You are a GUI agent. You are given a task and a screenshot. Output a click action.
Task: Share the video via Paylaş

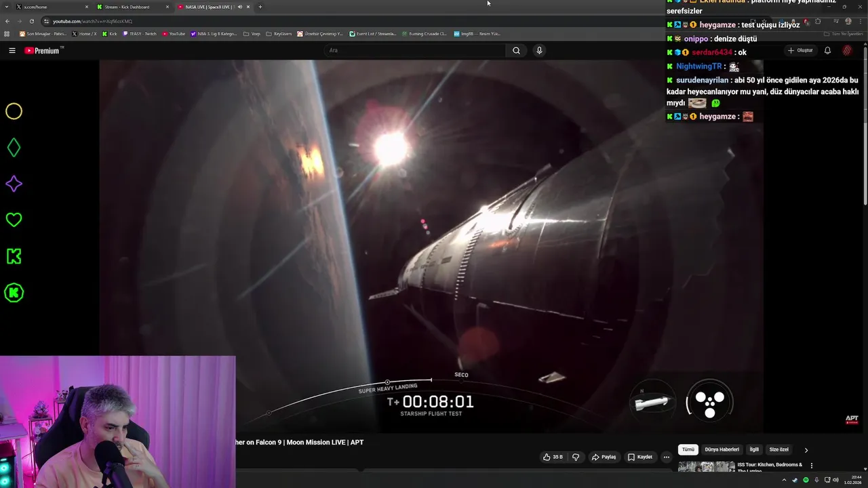pos(604,457)
